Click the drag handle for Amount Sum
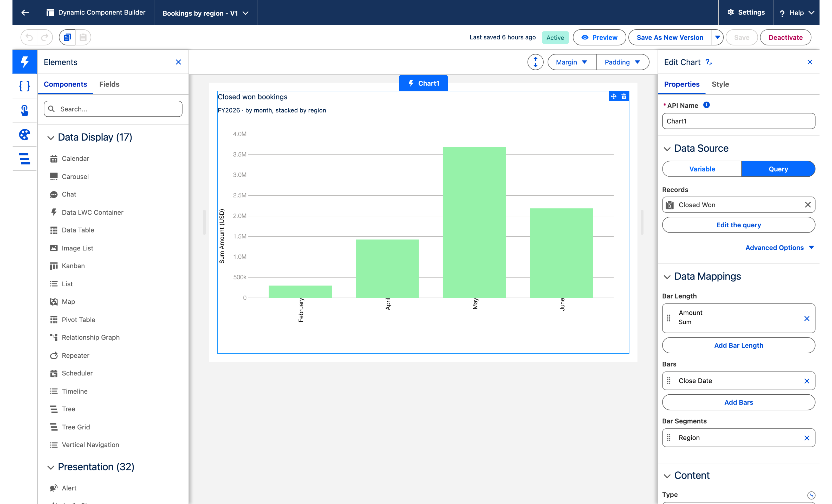 click(668, 318)
